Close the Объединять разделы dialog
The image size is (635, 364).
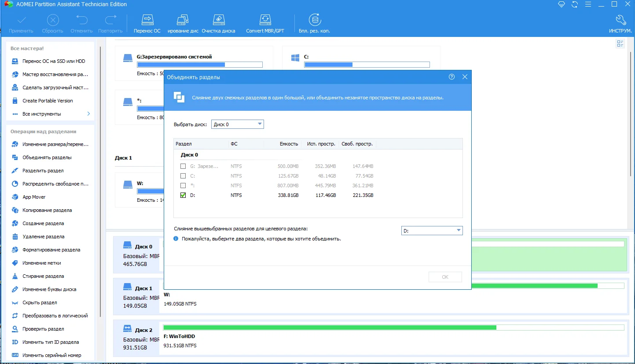[x=465, y=77]
